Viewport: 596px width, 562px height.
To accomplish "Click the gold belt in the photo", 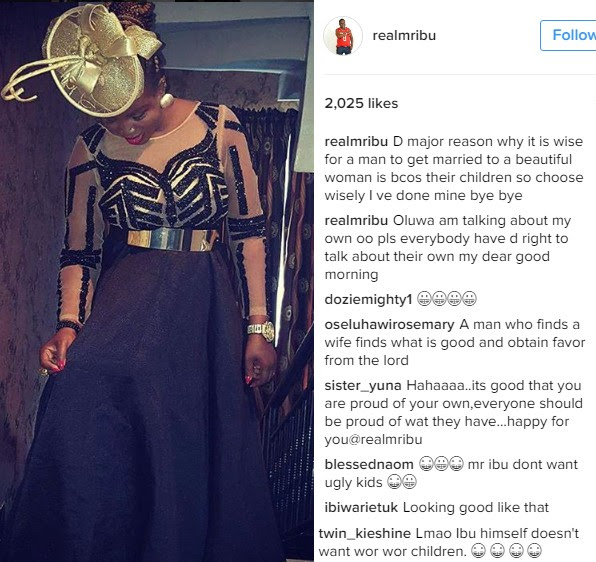I will (172, 239).
